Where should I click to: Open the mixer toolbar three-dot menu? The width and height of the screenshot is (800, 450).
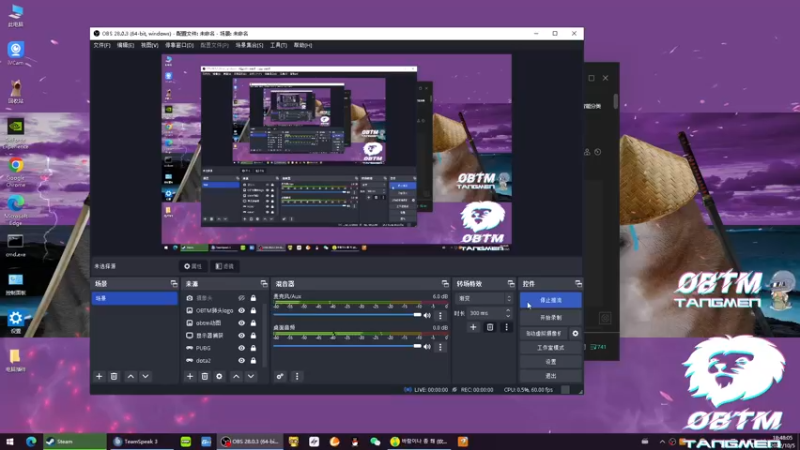297,377
